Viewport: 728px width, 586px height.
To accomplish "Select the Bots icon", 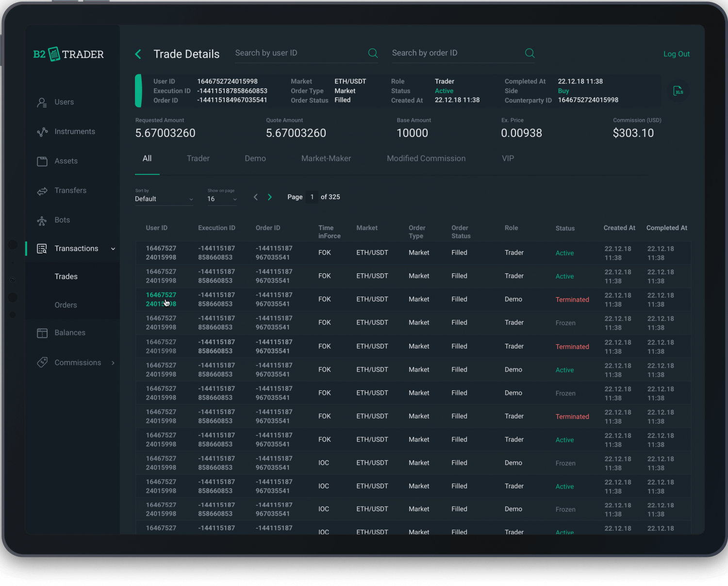I will coord(42,220).
